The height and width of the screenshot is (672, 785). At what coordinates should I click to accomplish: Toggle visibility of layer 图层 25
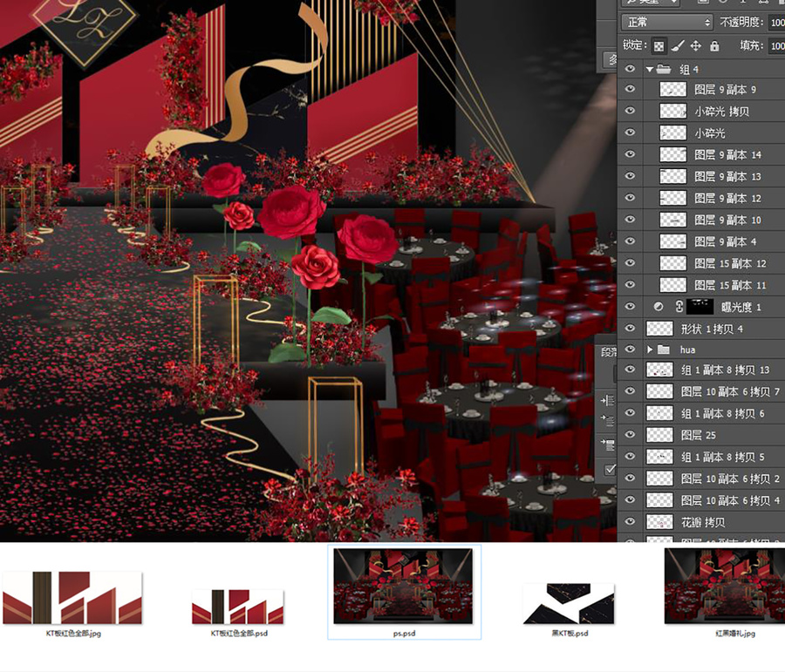(x=630, y=434)
